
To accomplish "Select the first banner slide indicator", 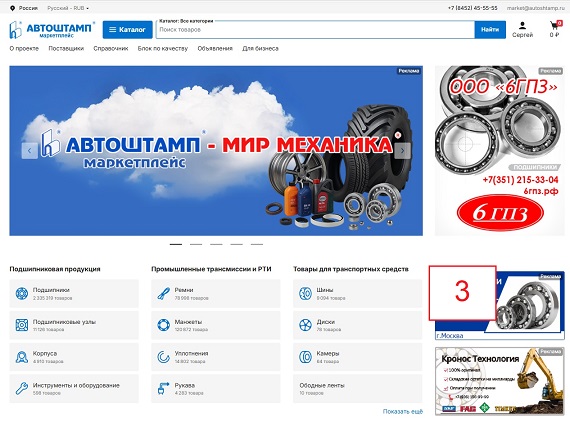I will point(176,244).
